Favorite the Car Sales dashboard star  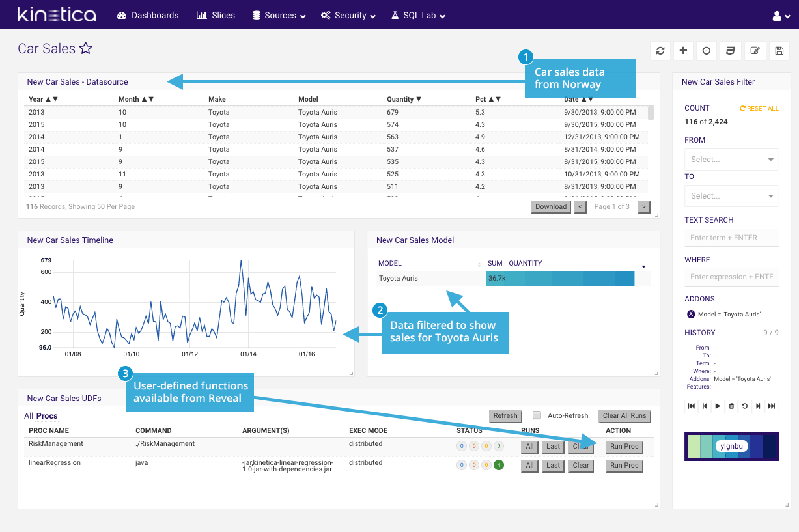point(86,49)
